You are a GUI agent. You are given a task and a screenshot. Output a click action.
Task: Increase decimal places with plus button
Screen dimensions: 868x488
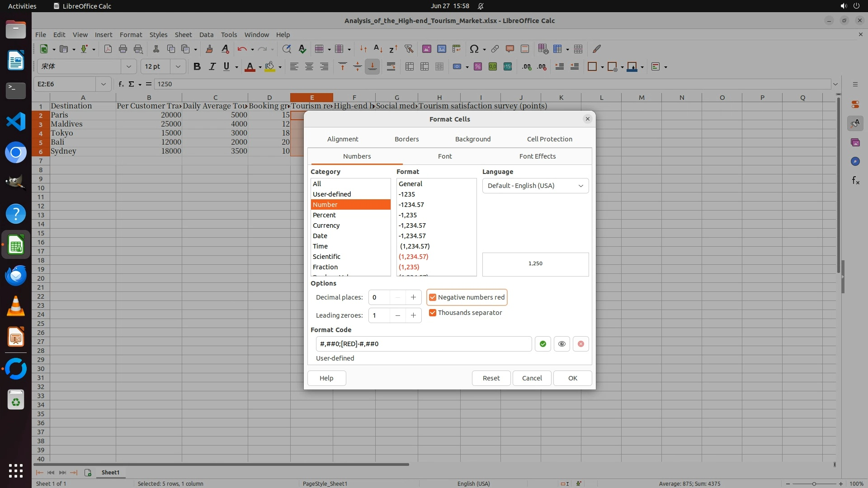(413, 297)
